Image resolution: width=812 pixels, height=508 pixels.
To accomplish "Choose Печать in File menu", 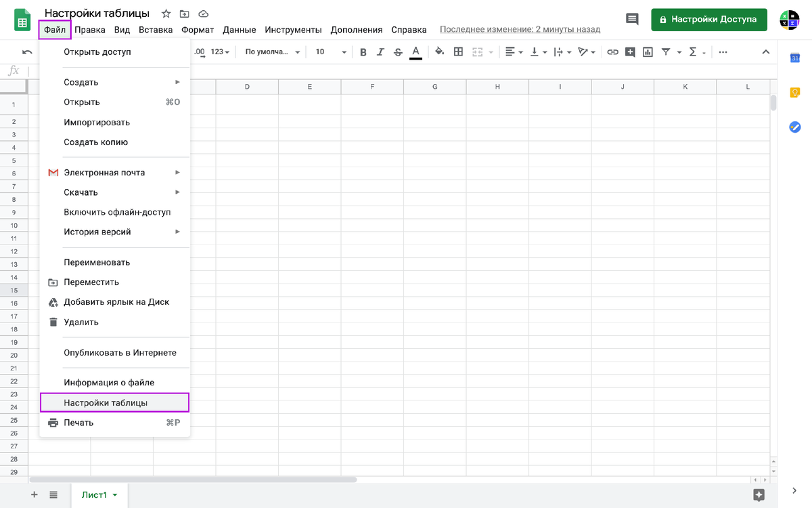I will (115, 423).
